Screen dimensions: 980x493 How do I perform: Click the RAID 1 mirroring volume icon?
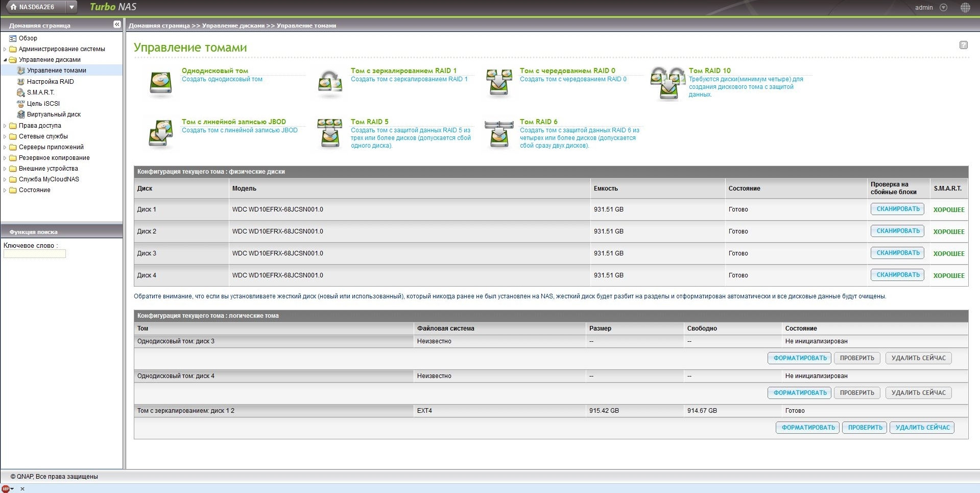point(330,83)
